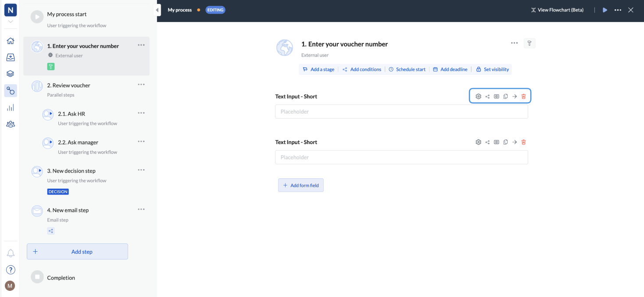This screenshot has height=297, width=644.
Task: Click second Text Input Placeholder field
Action: (401, 157)
